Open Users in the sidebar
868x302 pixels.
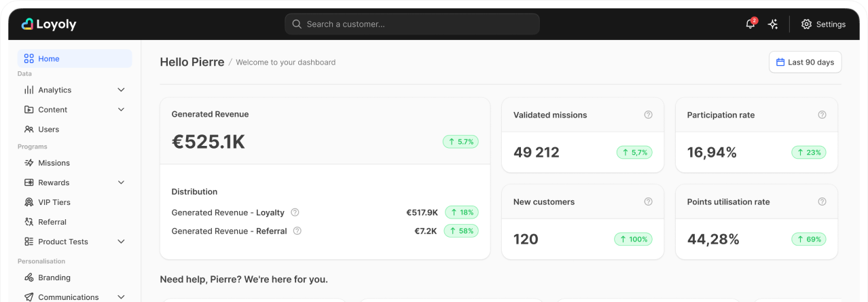(75, 129)
